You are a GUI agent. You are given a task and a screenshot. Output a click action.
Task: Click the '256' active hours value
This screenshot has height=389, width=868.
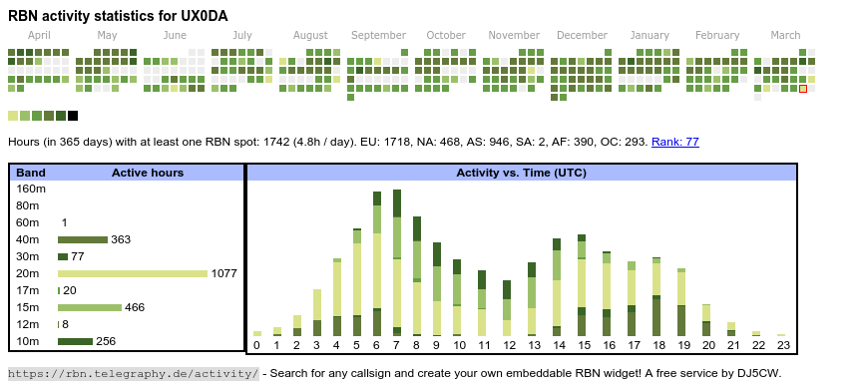(x=106, y=341)
